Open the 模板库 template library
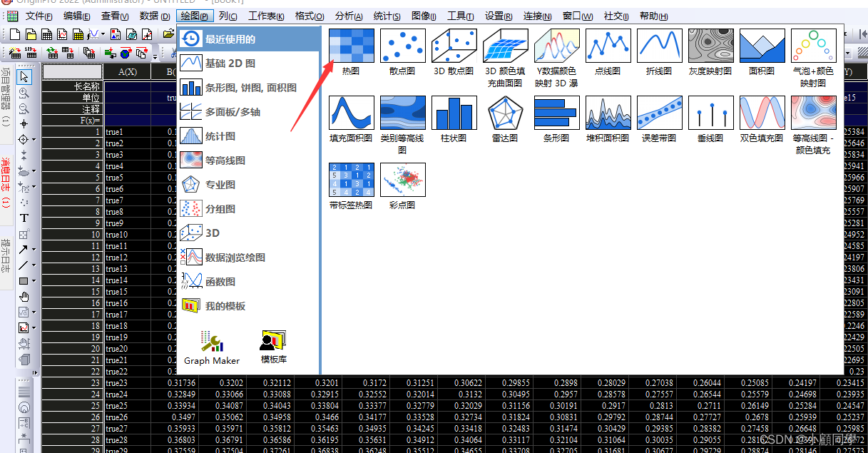Viewport: 868px width, 453px height. (274, 347)
